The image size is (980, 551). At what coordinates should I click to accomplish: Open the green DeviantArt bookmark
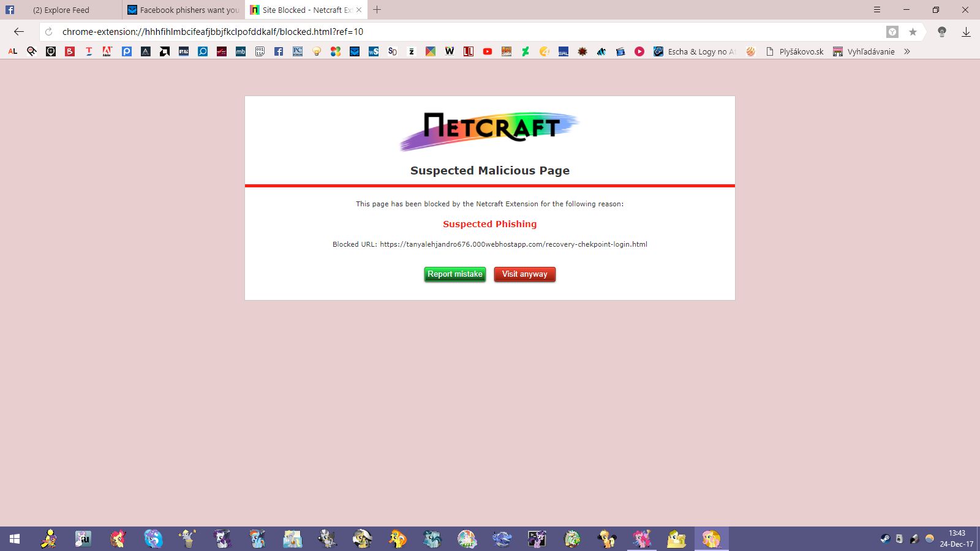click(526, 51)
